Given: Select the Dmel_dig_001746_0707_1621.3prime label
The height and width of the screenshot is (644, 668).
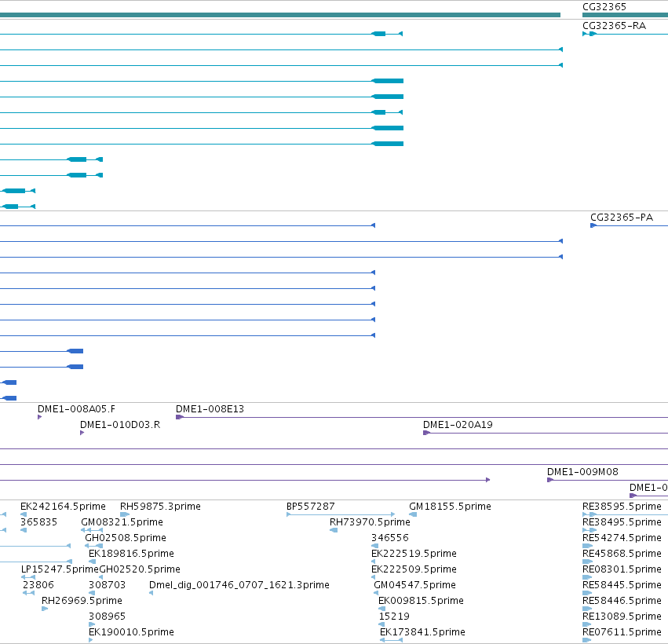Looking at the screenshot, I should coord(239,585).
